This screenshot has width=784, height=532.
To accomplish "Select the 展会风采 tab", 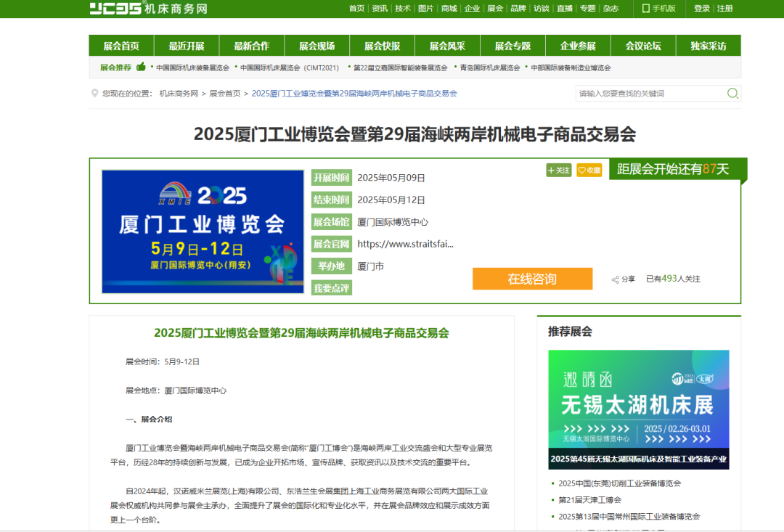I will pos(447,46).
